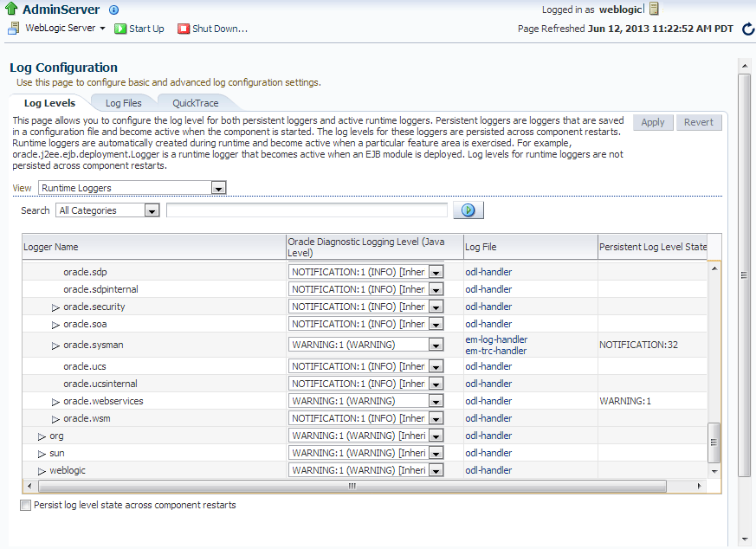
Task: Open the View Runtime Loggers dropdown
Action: click(x=218, y=187)
